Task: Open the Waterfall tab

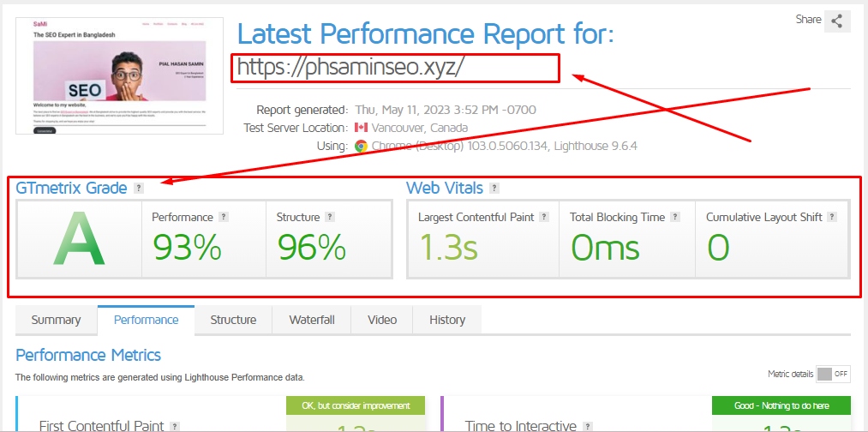Action: [x=312, y=320]
